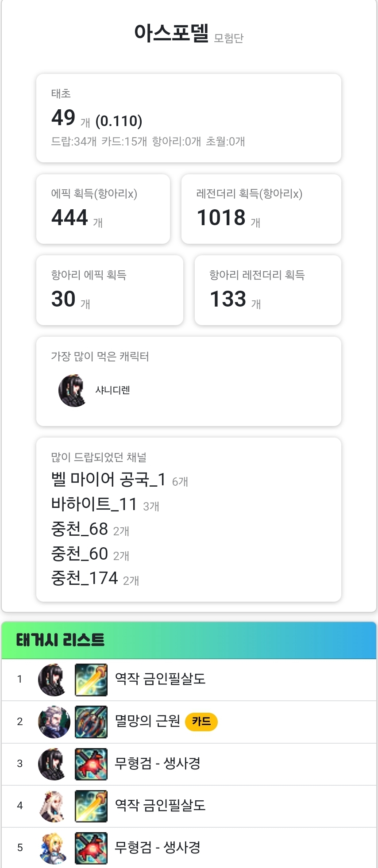Click item icon in list row 5
The width and height of the screenshot is (378, 868).
click(91, 848)
